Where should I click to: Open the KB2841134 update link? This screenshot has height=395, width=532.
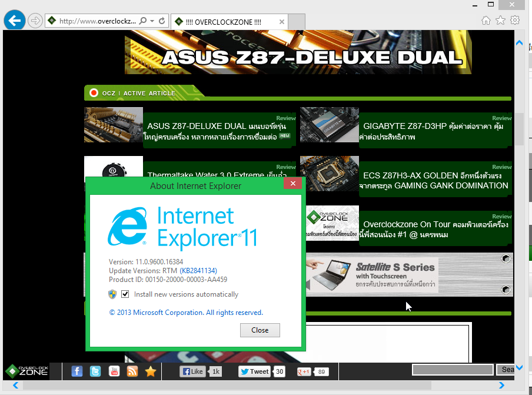coord(198,270)
